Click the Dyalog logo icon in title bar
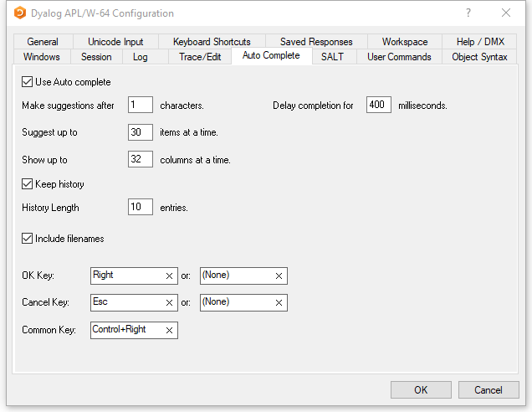532x412 pixels. pyautogui.click(x=20, y=13)
